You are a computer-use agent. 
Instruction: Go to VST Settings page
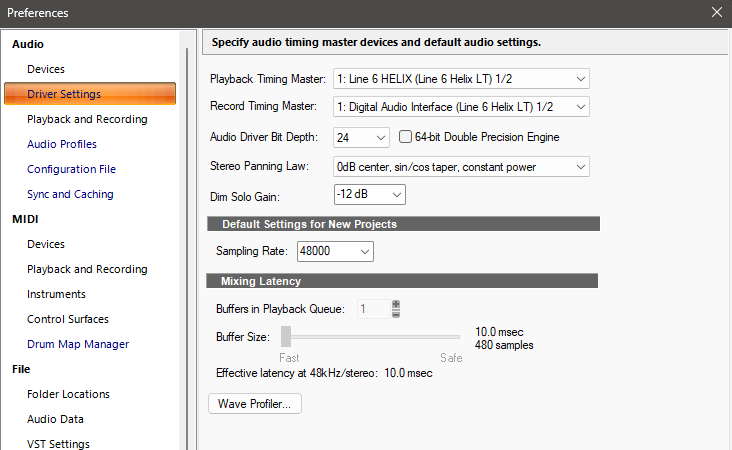[x=58, y=444]
